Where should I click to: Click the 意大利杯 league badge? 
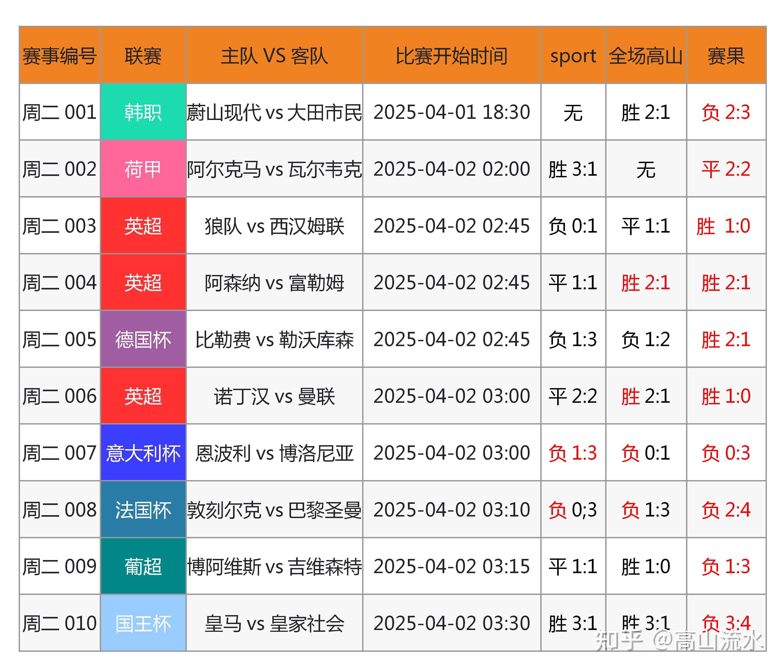143,453
